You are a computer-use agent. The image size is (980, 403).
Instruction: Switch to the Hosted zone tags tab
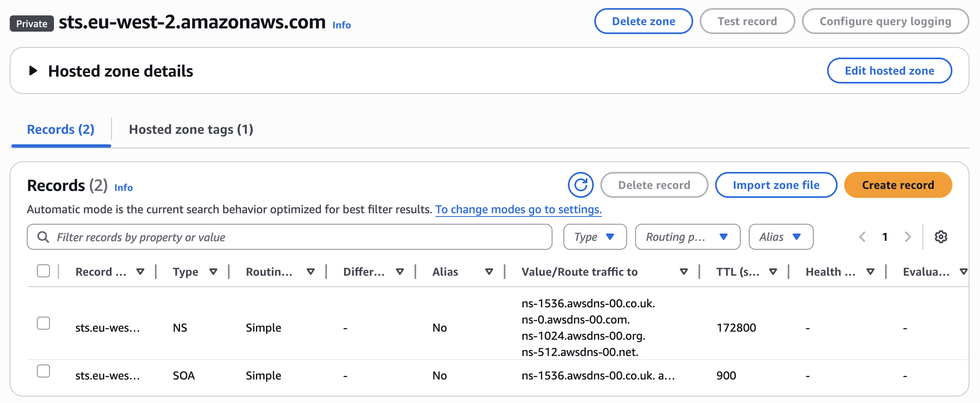click(x=191, y=129)
